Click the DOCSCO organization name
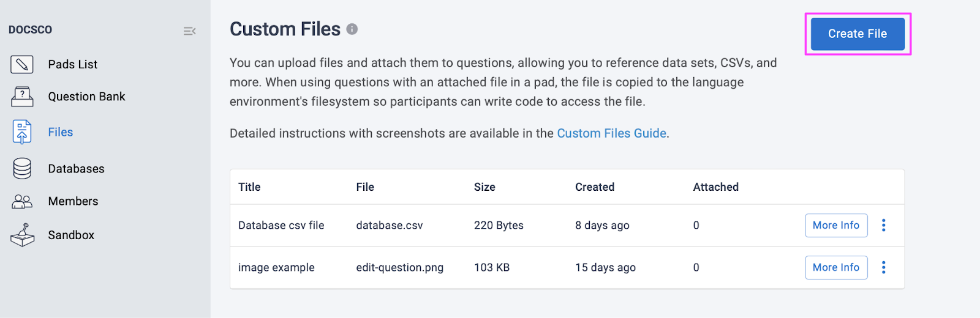Image resolution: width=980 pixels, height=318 pixels. tap(30, 29)
